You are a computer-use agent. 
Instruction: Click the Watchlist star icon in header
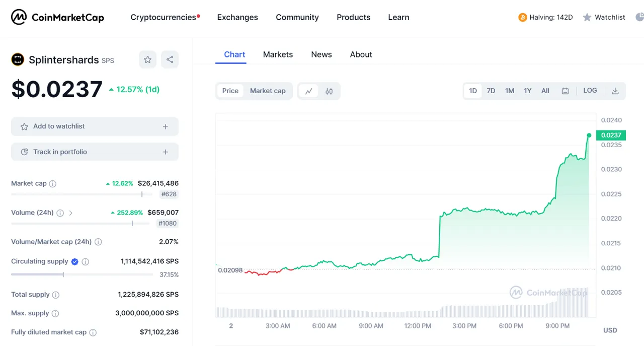(x=587, y=17)
